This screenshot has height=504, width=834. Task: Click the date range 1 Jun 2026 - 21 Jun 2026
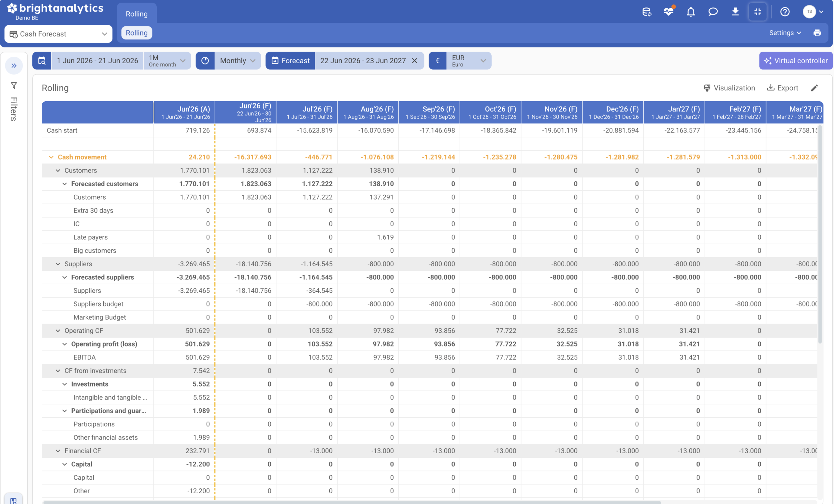97,61
